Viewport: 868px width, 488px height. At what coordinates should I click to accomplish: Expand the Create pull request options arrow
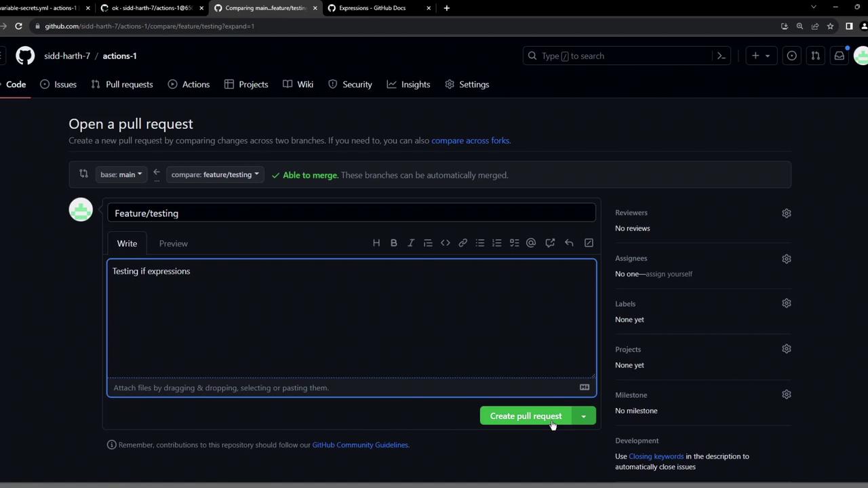tap(583, 416)
